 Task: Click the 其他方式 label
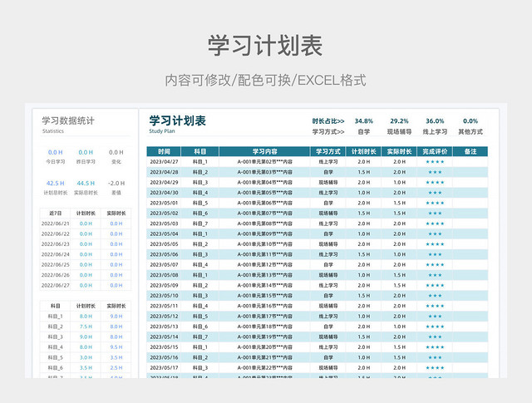[470, 131]
